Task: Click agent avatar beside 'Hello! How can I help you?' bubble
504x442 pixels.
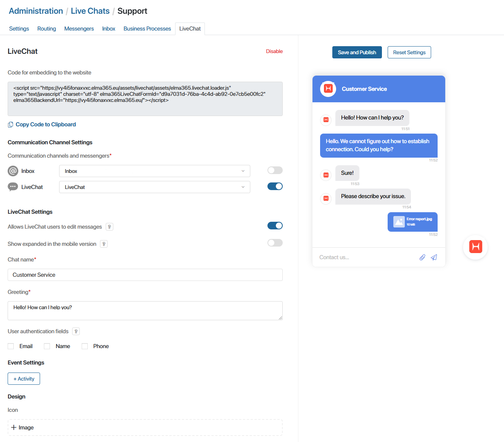Action: coord(326,120)
